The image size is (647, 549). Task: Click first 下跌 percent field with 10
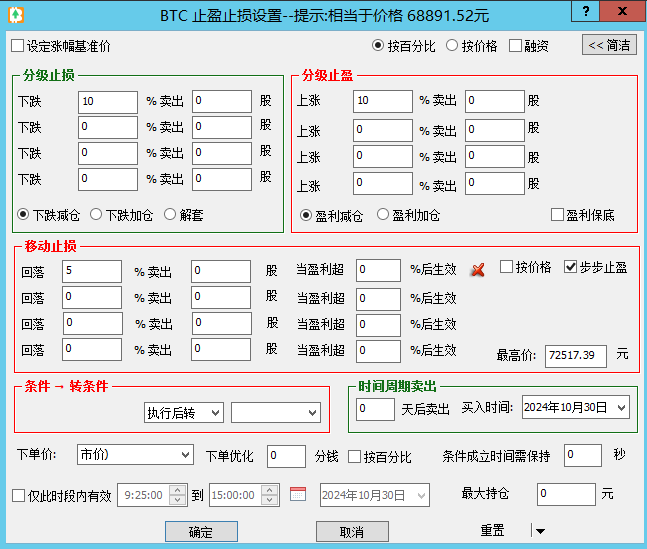(108, 102)
